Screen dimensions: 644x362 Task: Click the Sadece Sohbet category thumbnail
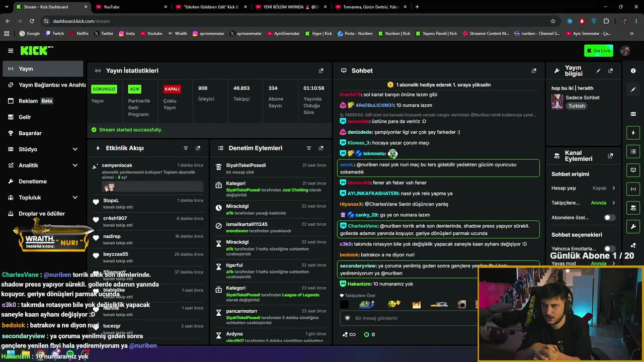[x=557, y=101]
